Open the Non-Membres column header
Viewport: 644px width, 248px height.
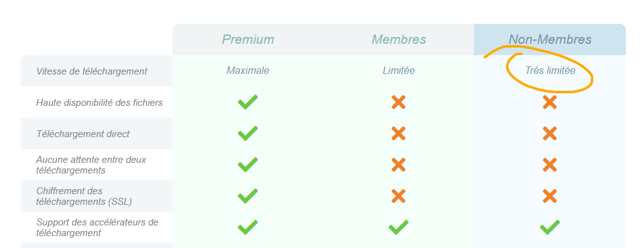pyautogui.click(x=550, y=39)
